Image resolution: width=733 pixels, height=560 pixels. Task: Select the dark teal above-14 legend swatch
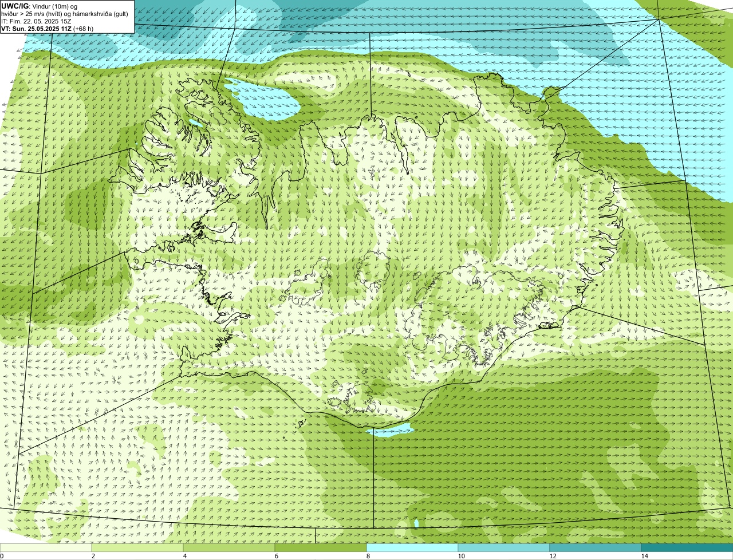click(687, 547)
